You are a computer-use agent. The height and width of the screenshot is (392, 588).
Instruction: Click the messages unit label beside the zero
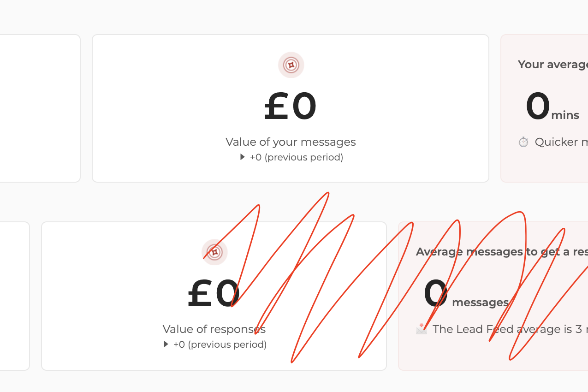pyautogui.click(x=480, y=303)
